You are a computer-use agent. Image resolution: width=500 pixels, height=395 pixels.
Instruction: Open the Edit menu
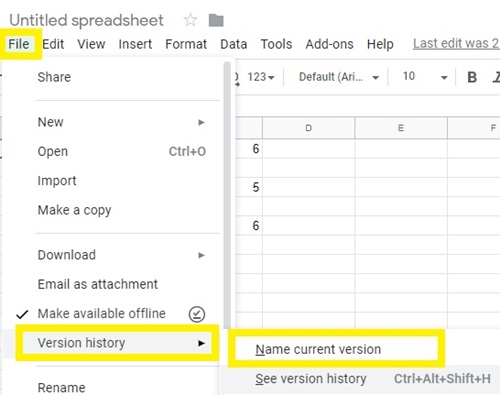(x=53, y=44)
